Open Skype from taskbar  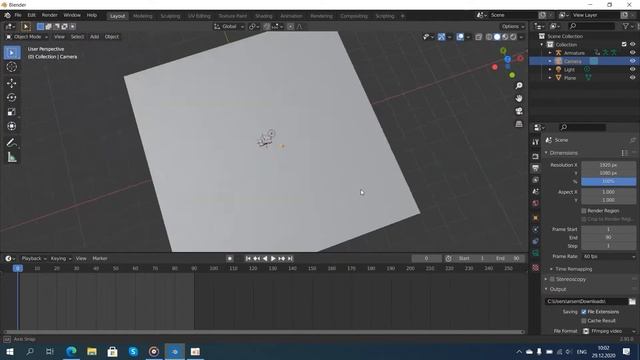tap(133, 351)
